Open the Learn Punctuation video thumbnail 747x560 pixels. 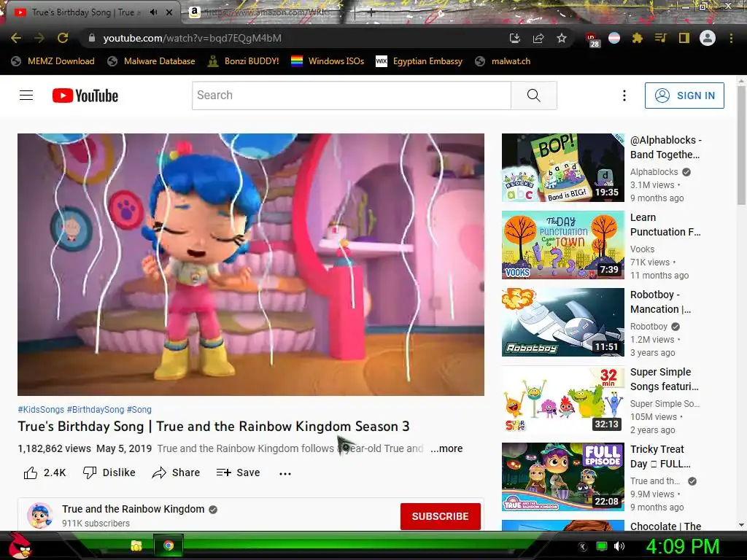[562, 245]
